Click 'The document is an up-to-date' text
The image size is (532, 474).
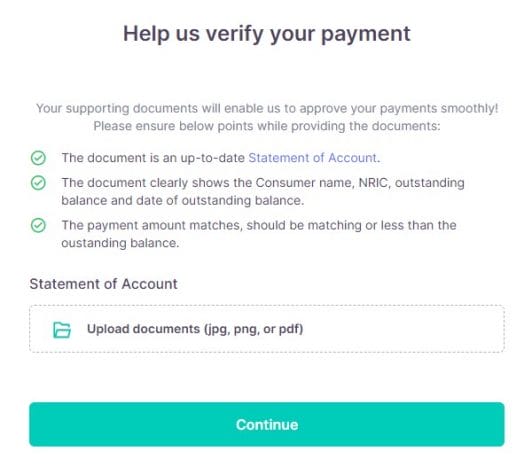(153, 158)
